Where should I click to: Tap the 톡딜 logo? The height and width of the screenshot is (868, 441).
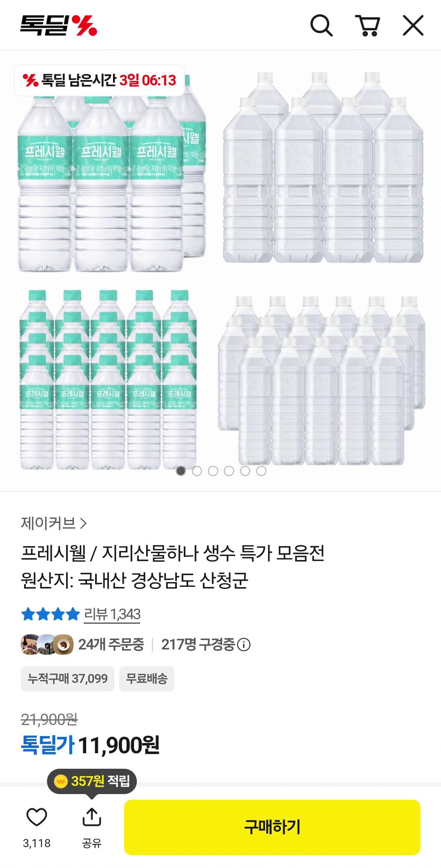[x=59, y=25]
